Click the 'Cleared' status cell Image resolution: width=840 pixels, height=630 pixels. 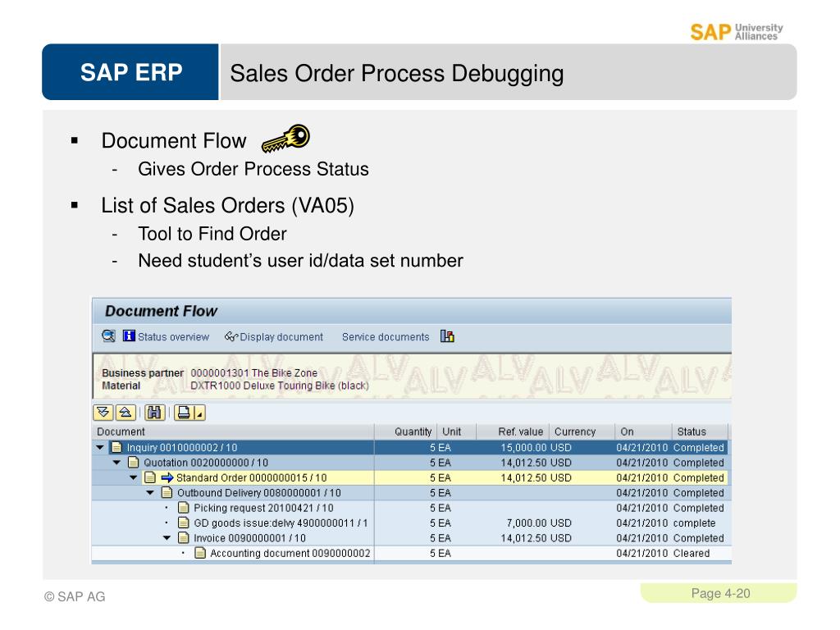[691, 553]
